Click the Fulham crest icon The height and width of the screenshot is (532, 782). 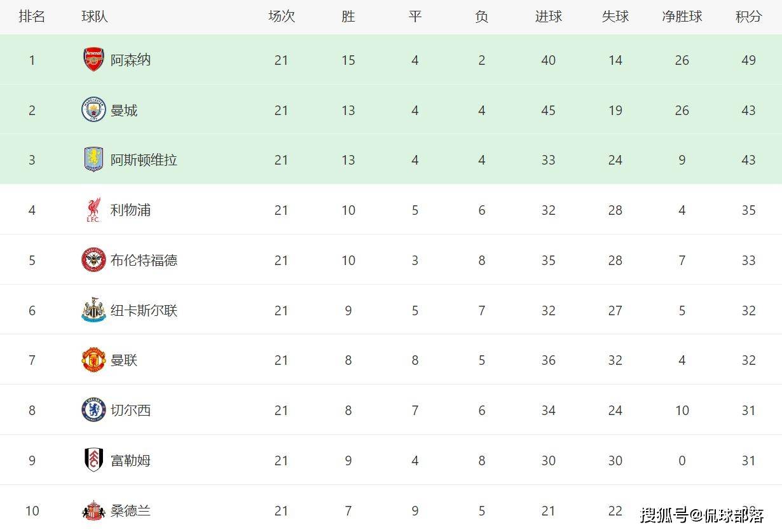tap(93, 460)
